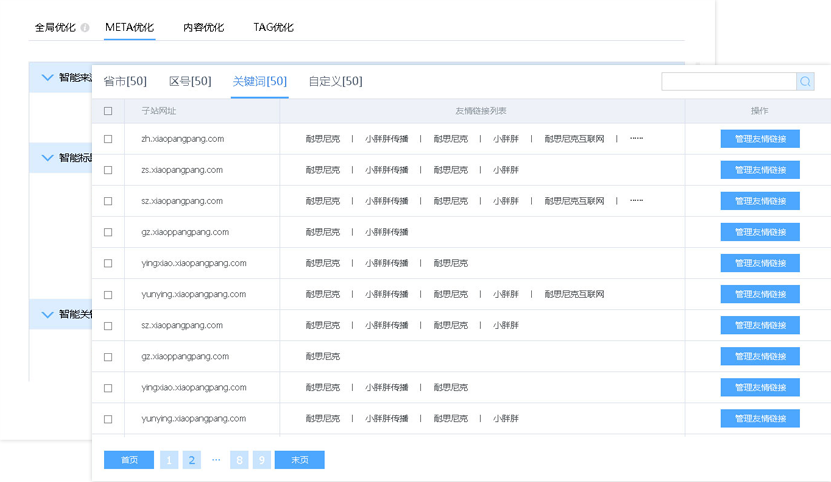831x482 pixels.
Task: Click 管理友情链接 in the gz row with only 耐思尼克
Action: point(760,356)
